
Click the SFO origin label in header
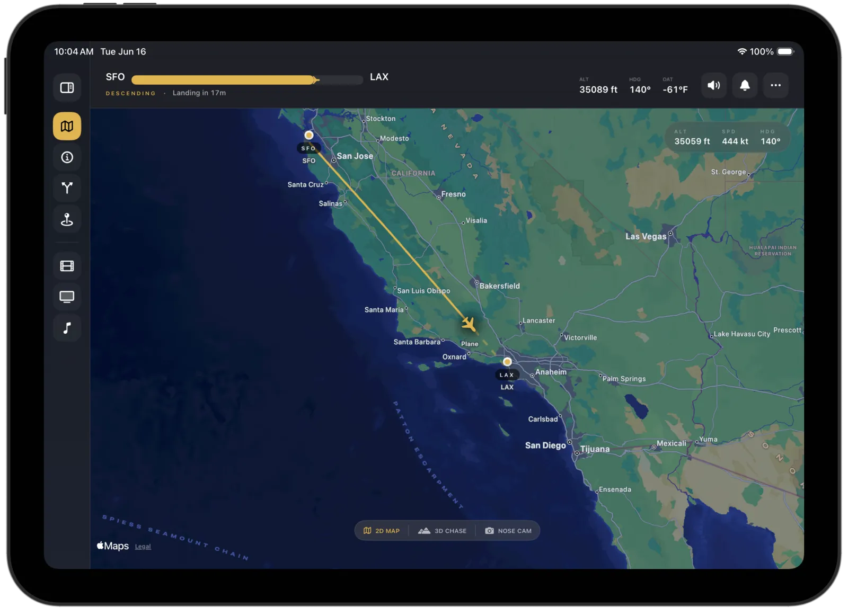point(115,77)
